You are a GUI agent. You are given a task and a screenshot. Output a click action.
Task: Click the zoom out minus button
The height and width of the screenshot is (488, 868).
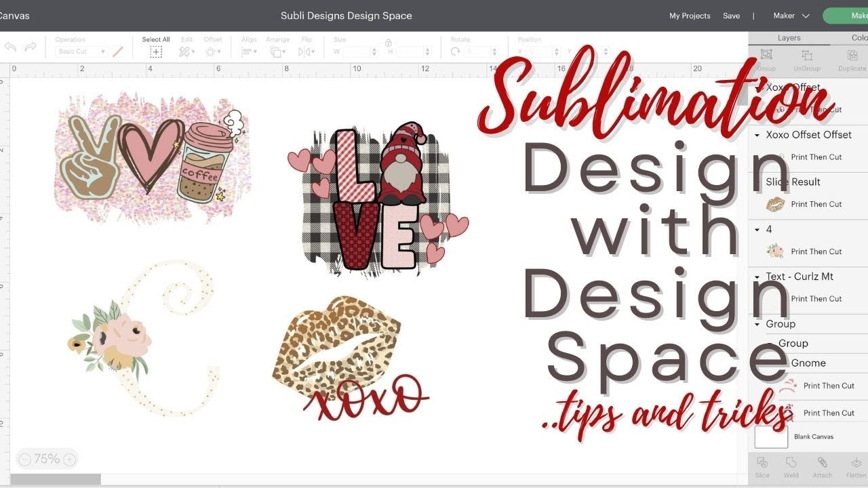pos(24,460)
